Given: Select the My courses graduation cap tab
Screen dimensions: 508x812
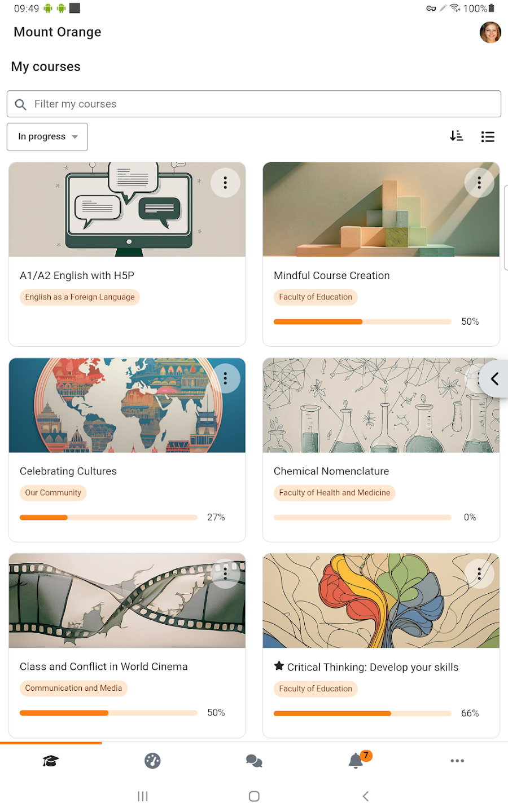Looking at the screenshot, I should click(x=51, y=761).
